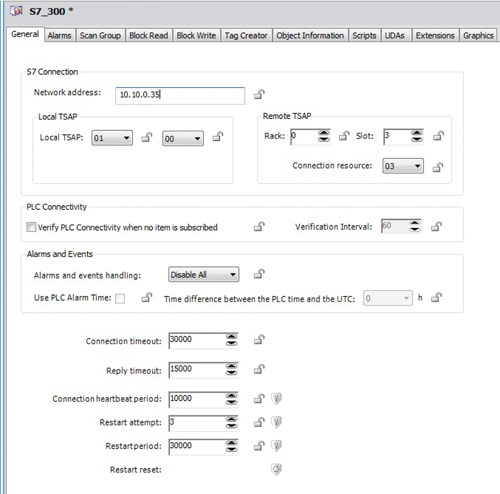This screenshot has width=500, height=494.
Task: Select the General tab
Action: [25, 34]
